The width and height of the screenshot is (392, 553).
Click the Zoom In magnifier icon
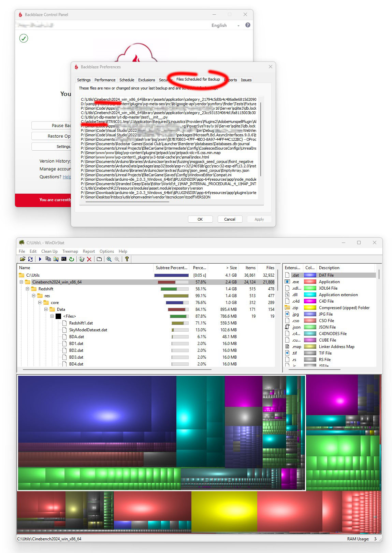pos(109,259)
